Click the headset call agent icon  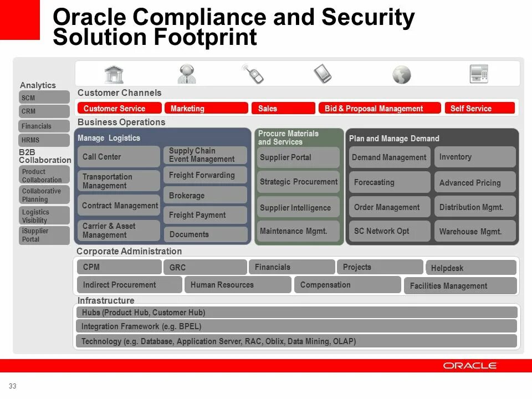[187, 74]
